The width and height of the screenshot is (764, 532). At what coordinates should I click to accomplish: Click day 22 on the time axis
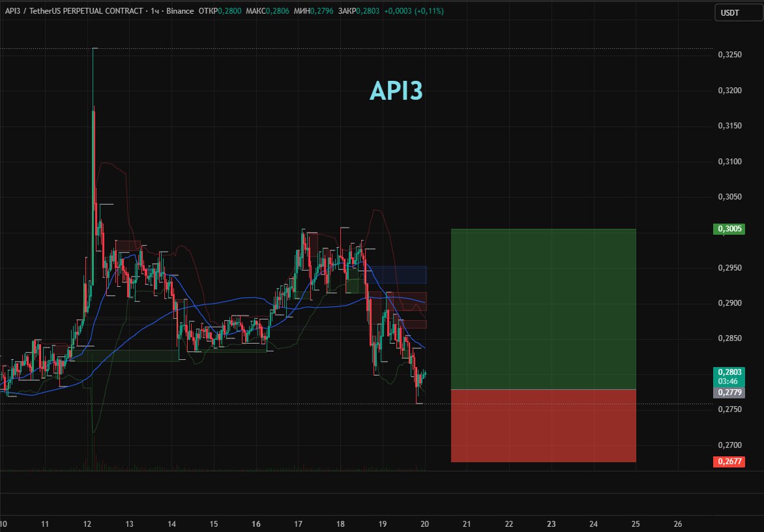pos(508,524)
